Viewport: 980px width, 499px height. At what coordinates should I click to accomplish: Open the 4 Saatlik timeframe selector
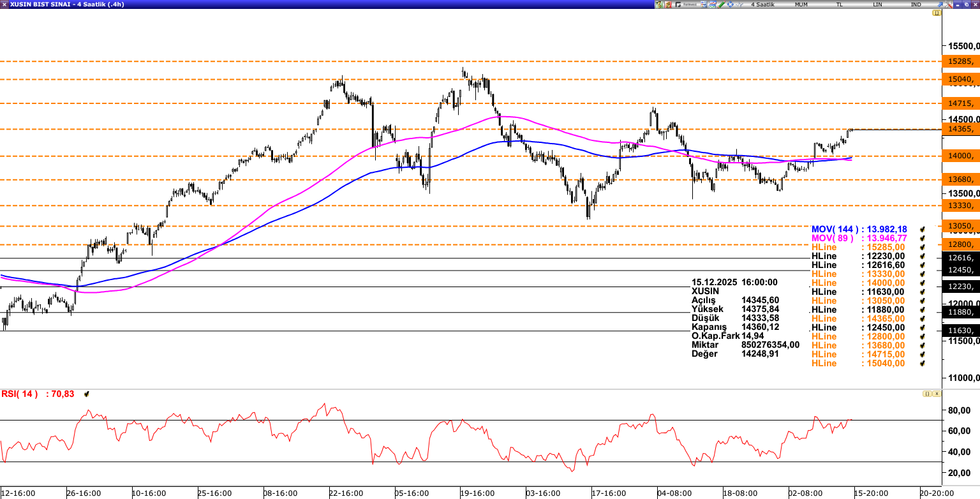[762, 4]
